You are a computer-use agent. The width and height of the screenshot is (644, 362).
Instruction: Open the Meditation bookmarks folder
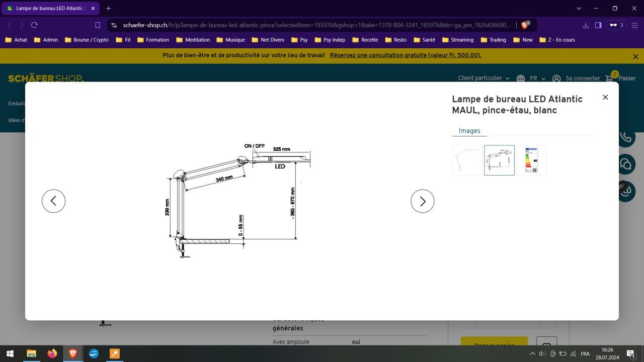pos(193,40)
